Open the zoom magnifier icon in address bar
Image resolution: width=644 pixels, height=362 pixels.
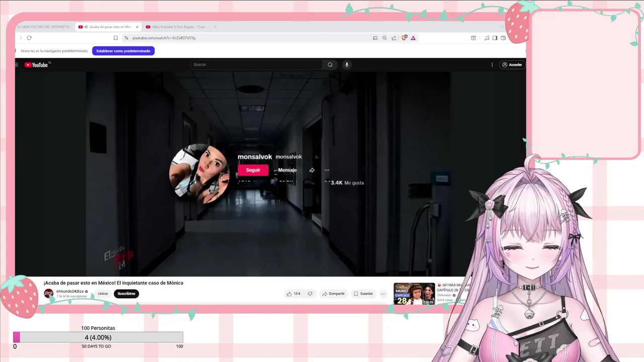point(384,38)
